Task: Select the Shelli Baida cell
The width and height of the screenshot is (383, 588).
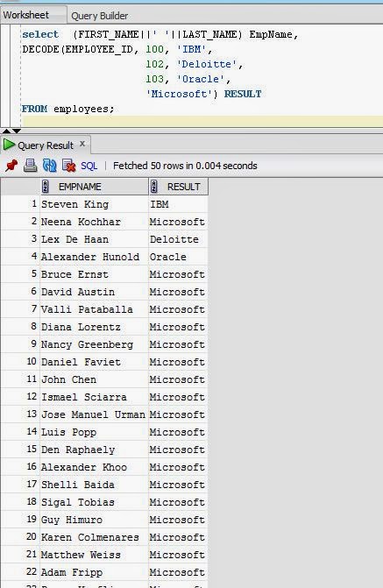Action: tap(94, 485)
